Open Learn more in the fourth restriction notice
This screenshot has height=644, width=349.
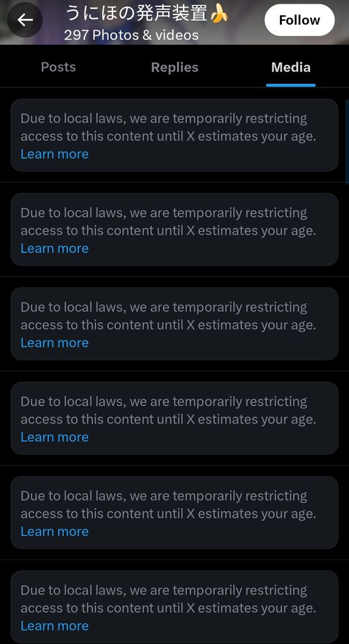55,436
